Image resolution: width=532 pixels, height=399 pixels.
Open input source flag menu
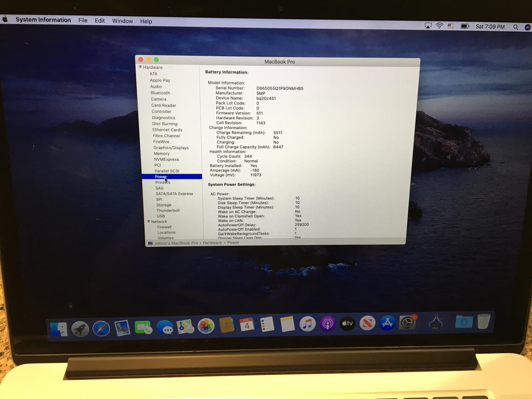point(451,26)
